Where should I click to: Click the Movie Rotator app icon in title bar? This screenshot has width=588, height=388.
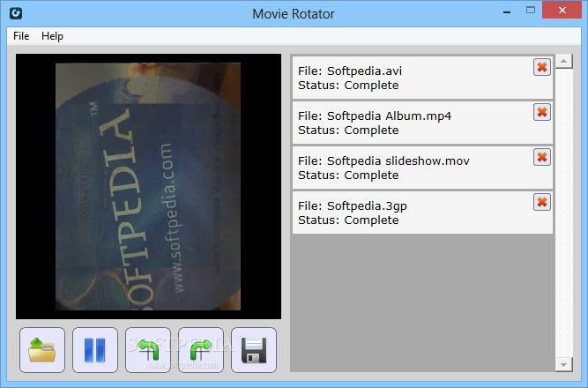16,13
